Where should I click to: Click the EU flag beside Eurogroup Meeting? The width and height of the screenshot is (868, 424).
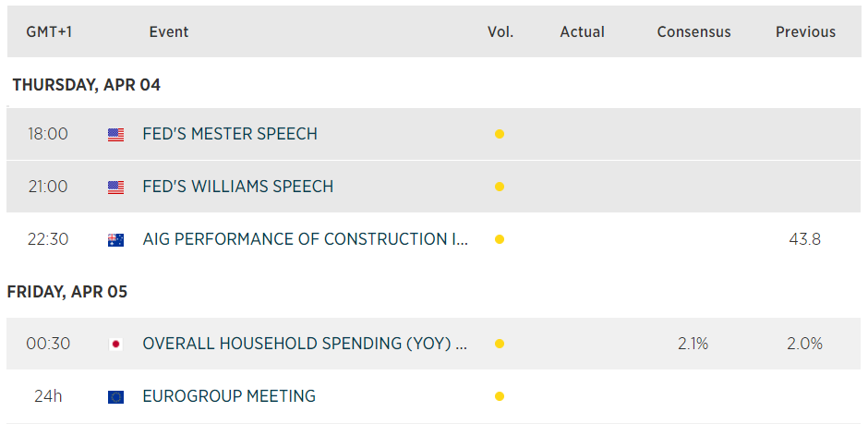tap(115, 397)
